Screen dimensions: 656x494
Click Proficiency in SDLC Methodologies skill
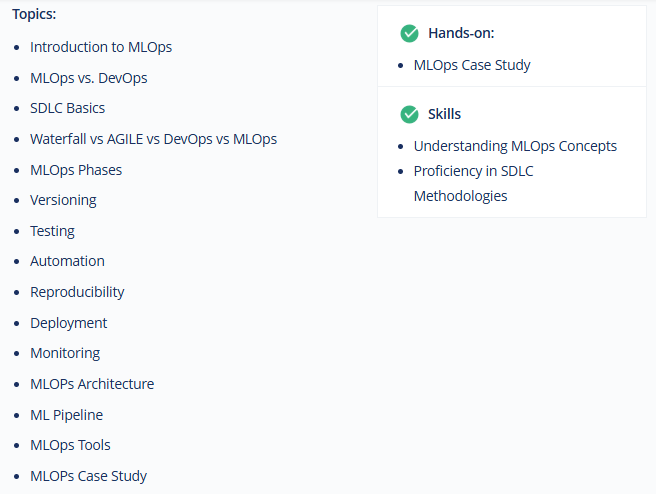(473, 183)
